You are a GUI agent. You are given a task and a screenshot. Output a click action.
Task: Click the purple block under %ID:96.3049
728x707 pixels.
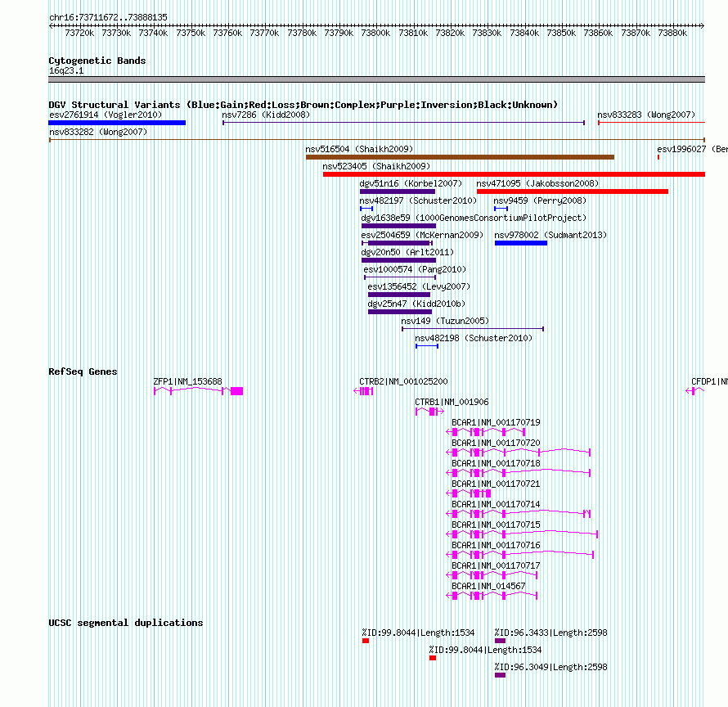point(500,675)
